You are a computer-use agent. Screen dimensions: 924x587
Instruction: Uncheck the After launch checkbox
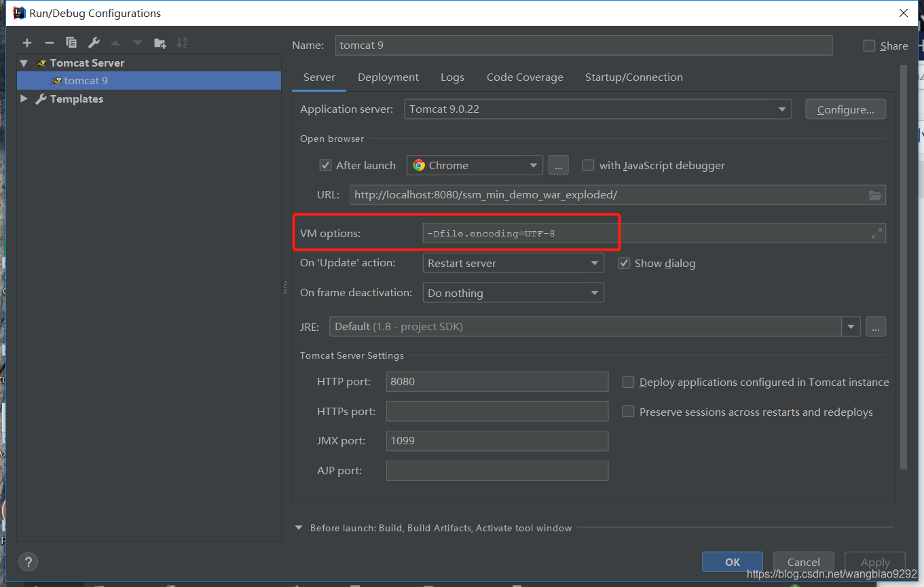click(325, 165)
